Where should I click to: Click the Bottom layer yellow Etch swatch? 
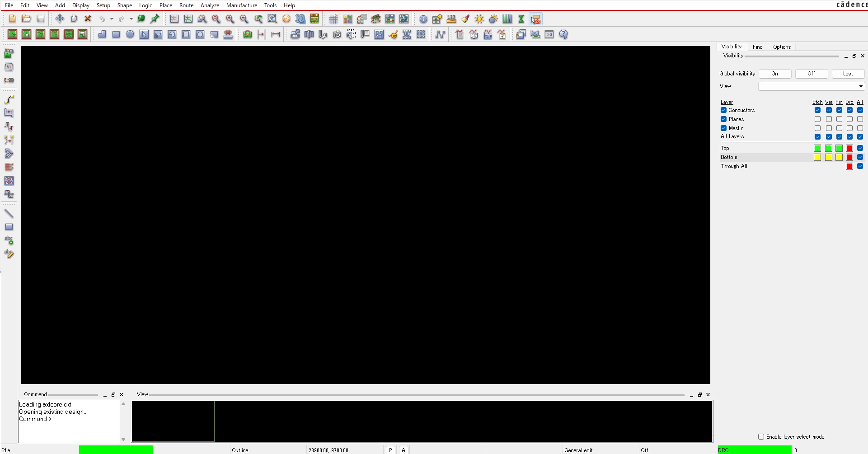pos(817,157)
